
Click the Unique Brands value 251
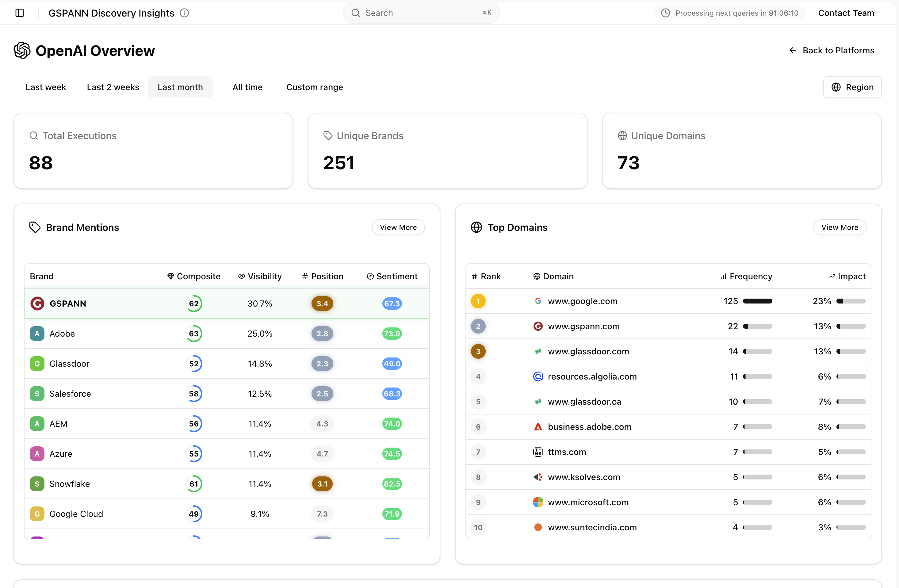click(339, 163)
